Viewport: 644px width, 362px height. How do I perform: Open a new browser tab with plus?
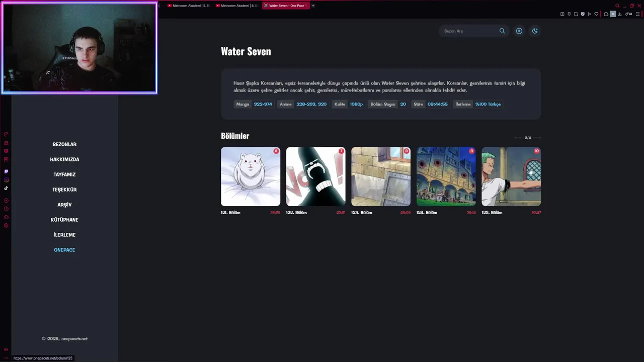point(313,6)
